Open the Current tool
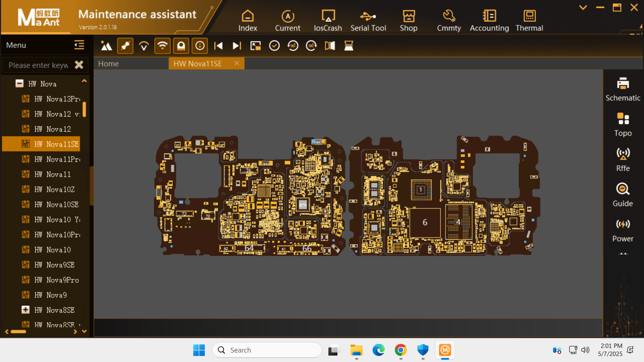The image size is (644, 362). (x=287, y=21)
